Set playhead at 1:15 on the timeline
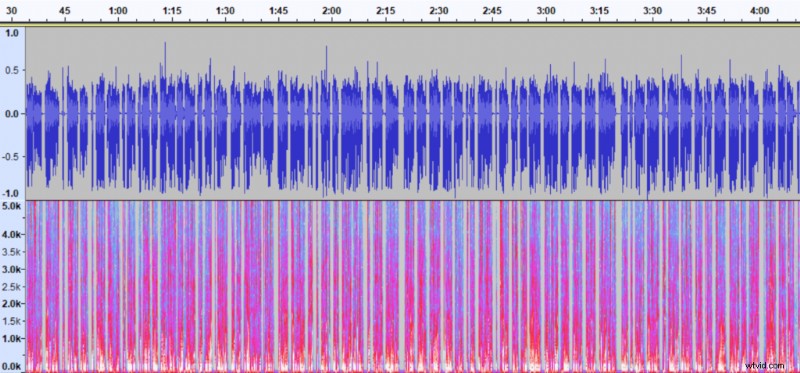Viewport: 800px width, 373px height. tap(171, 11)
